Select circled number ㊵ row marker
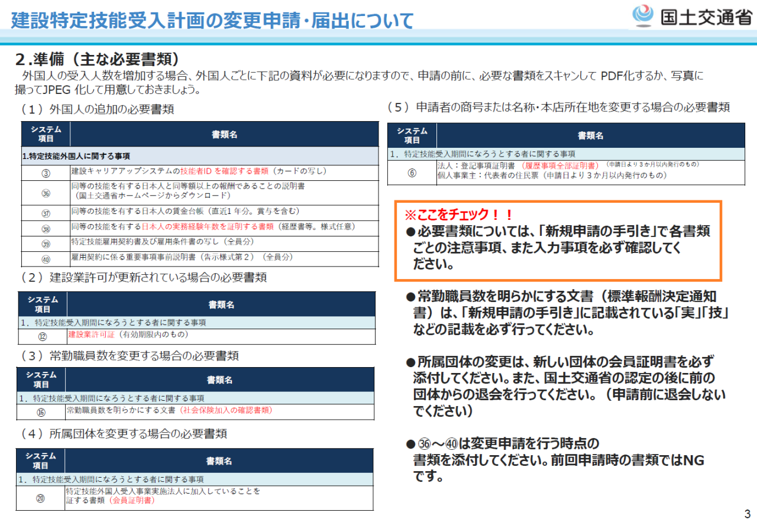 point(46,258)
